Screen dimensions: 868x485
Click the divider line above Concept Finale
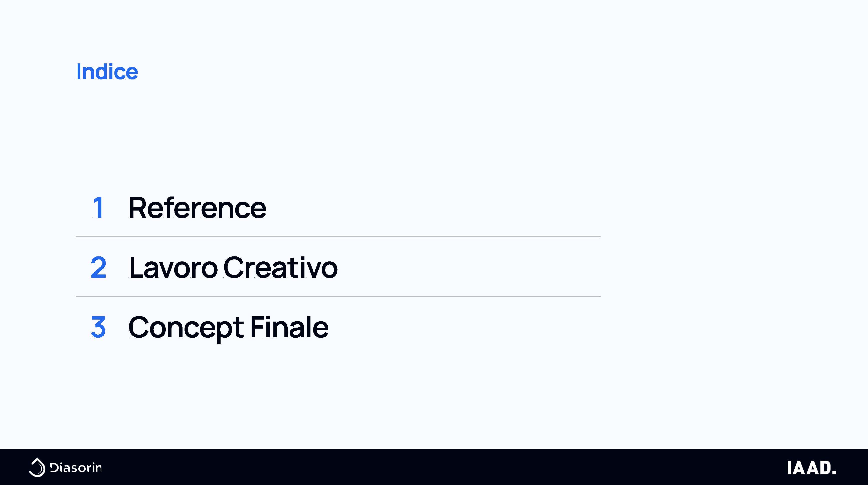(338, 297)
